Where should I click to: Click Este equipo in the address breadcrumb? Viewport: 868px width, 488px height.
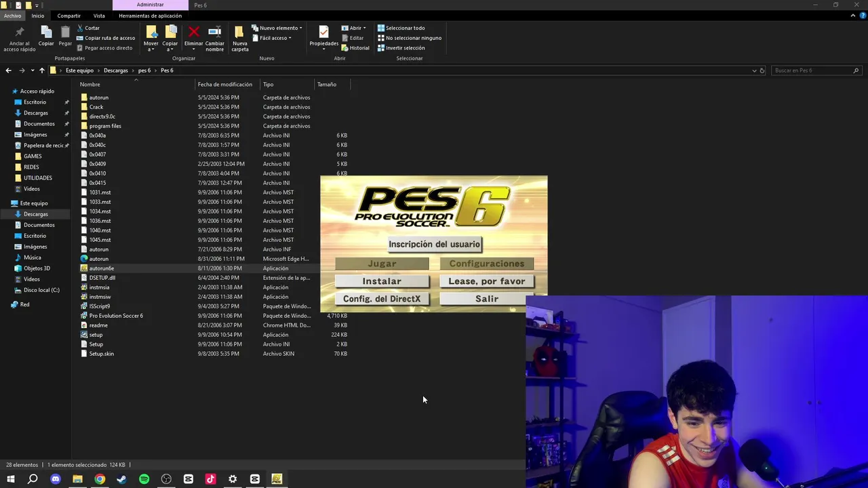(x=79, y=70)
